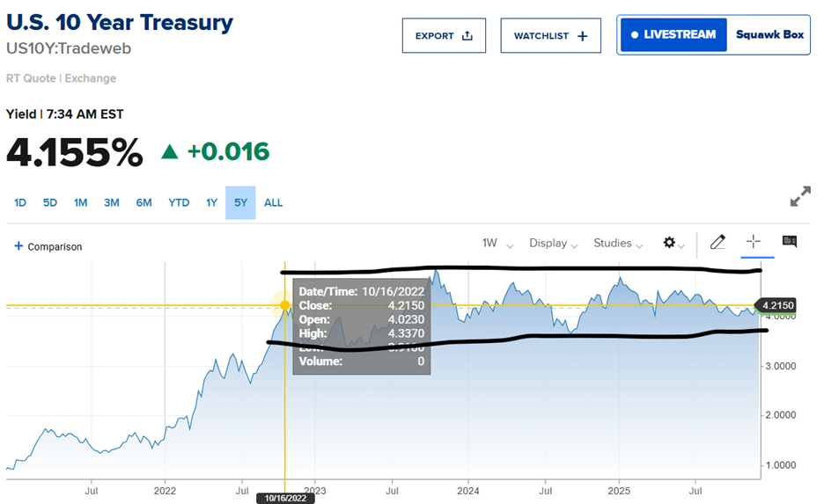The image size is (824, 504).
Task: Toggle the crosshair tool
Action: click(x=753, y=242)
